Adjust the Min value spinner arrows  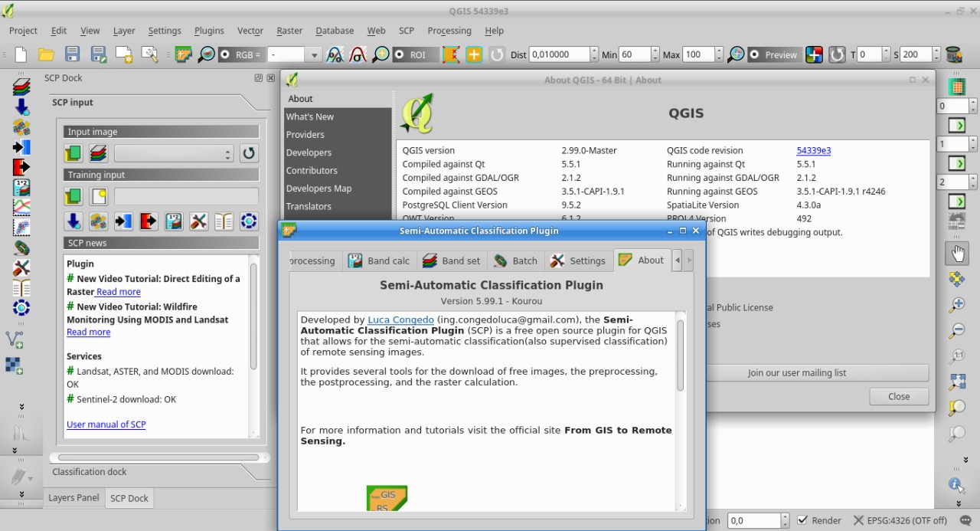point(655,54)
